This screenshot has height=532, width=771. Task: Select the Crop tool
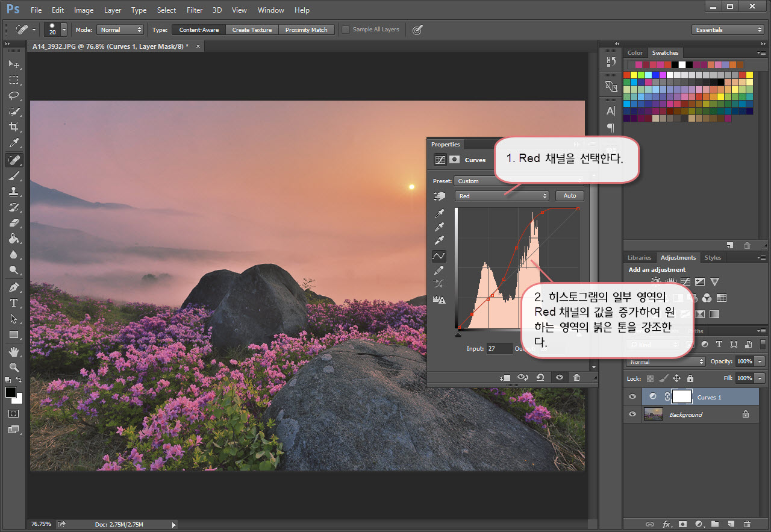tap(14, 127)
